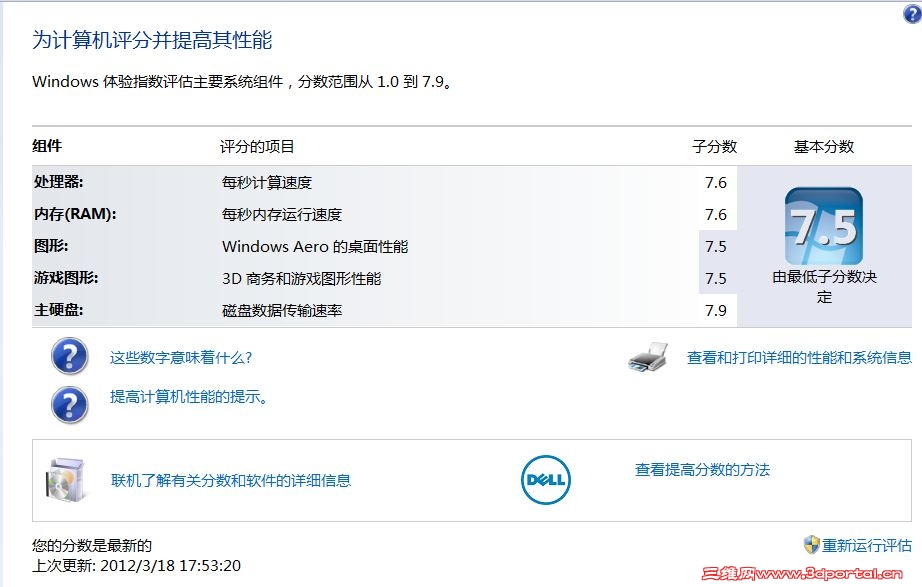
Task: Click the help question mark icon at top right
Action: tap(911, 13)
